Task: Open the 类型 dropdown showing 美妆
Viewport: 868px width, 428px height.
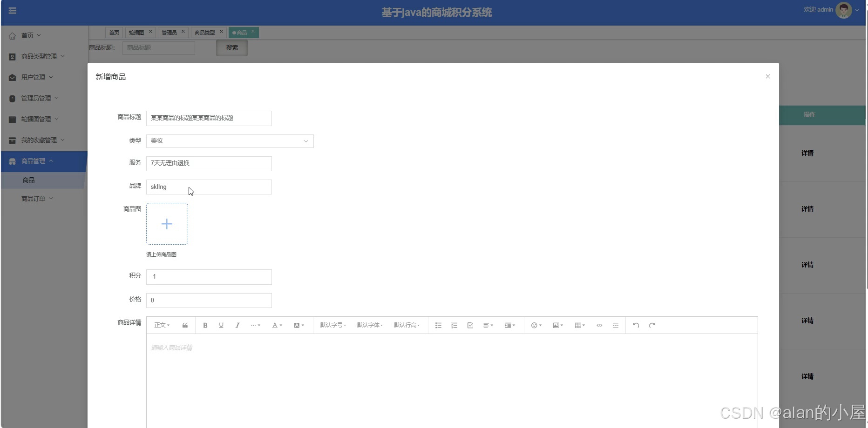Action: pyautogui.click(x=230, y=141)
